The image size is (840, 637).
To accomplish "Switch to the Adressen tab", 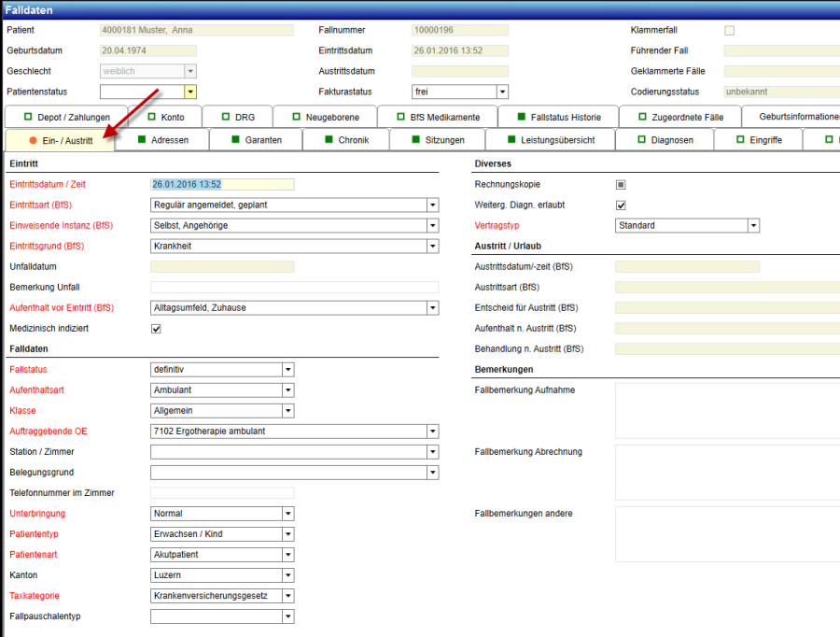I will 169,140.
